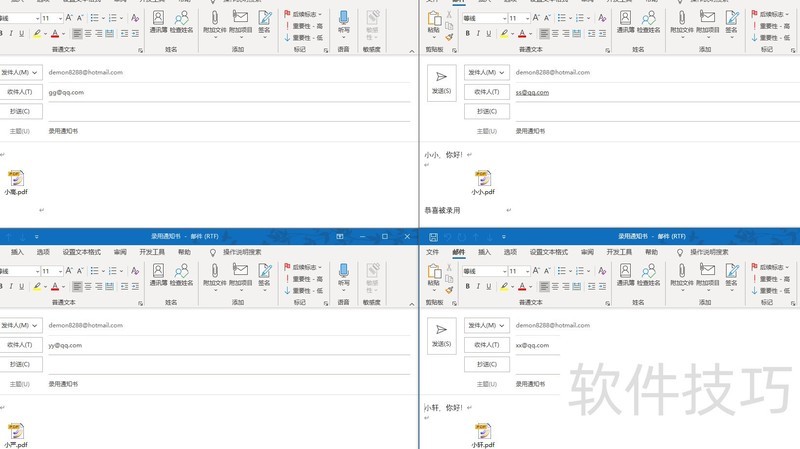Open Follow Up flag dropdown in xx@qq.com window
Viewport: 800px width, 449px height.
tap(771, 267)
